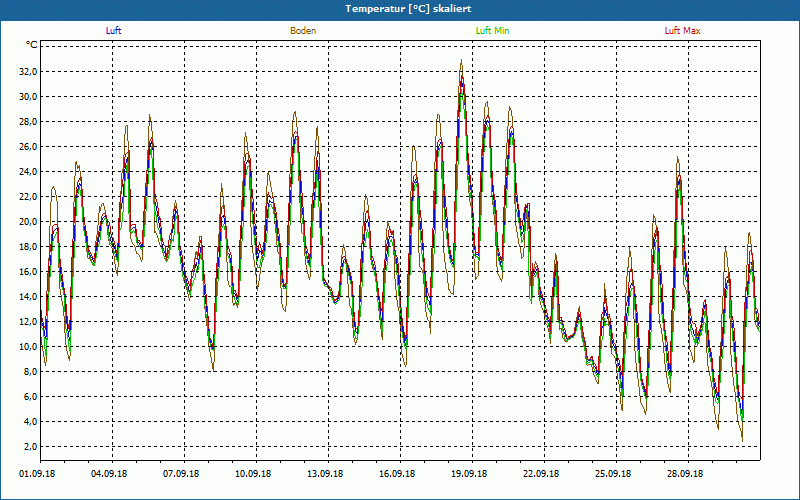The height and width of the screenshot is (500, 800).
Task: Click the 'Luft Min' legend label
Action: click(x=492, y=31)
